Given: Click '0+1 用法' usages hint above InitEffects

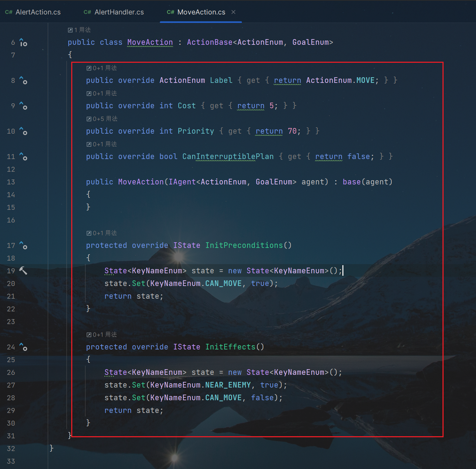Looking at the screenshot, I should tap(102, 335).
